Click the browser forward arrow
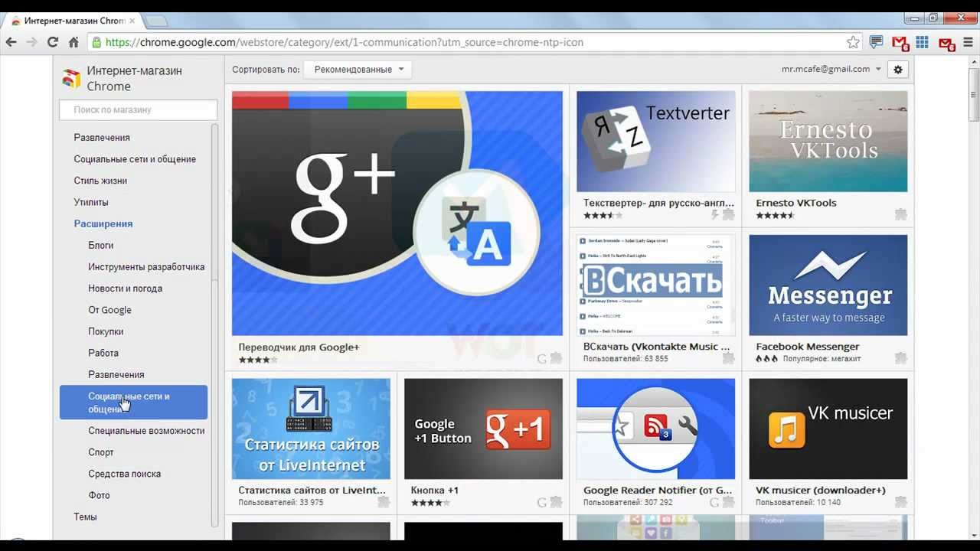 pyautogui.click(x=31, y=43)
